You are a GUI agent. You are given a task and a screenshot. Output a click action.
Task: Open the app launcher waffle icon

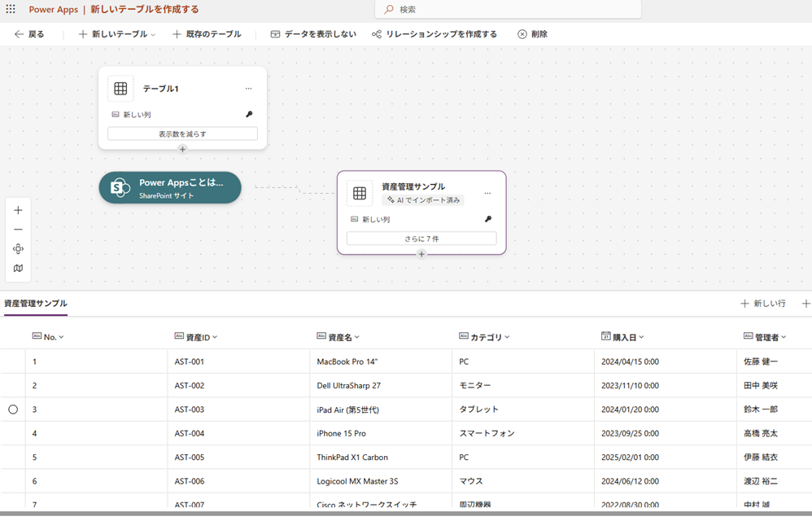point(11,9)
